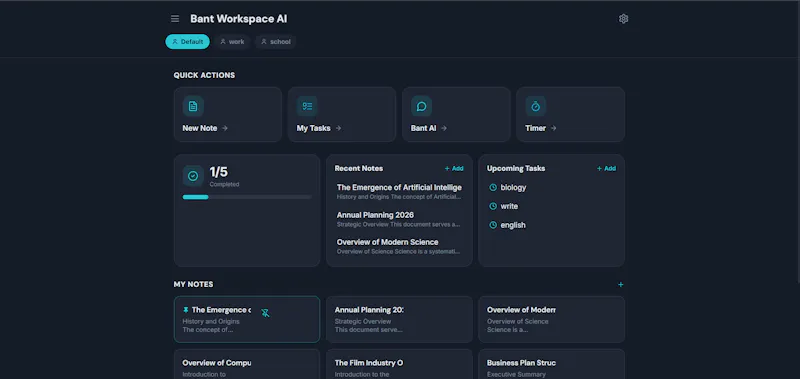Open the hamburger menu
Image resolution: width=800 pixels, height=379 pixels.
pos(175,19)
